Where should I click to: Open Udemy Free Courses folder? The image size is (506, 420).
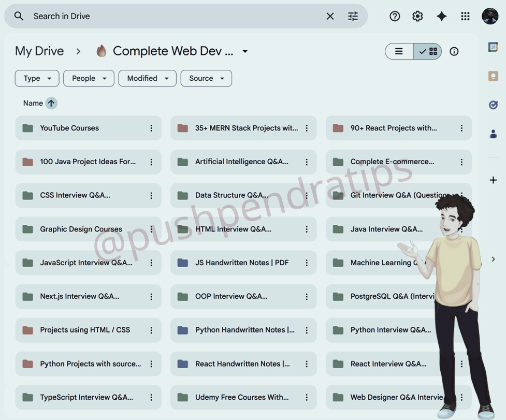point(243,397)
